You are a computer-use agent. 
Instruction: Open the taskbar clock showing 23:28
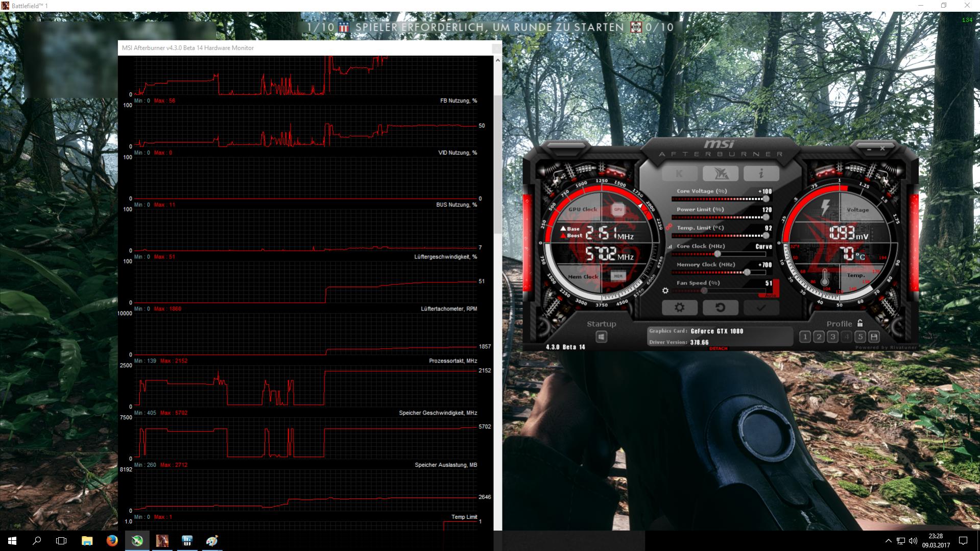(x=936, y=541)
